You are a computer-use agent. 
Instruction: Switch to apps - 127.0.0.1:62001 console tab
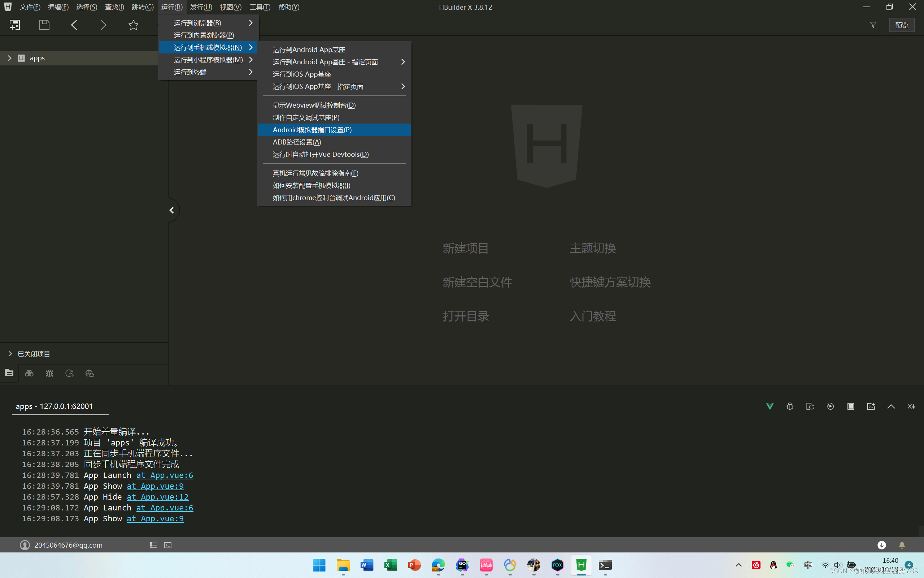coord(54,406)
